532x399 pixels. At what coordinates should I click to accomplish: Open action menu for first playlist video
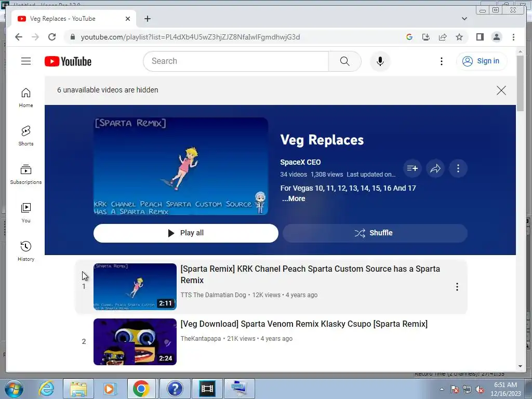(457, 287)
